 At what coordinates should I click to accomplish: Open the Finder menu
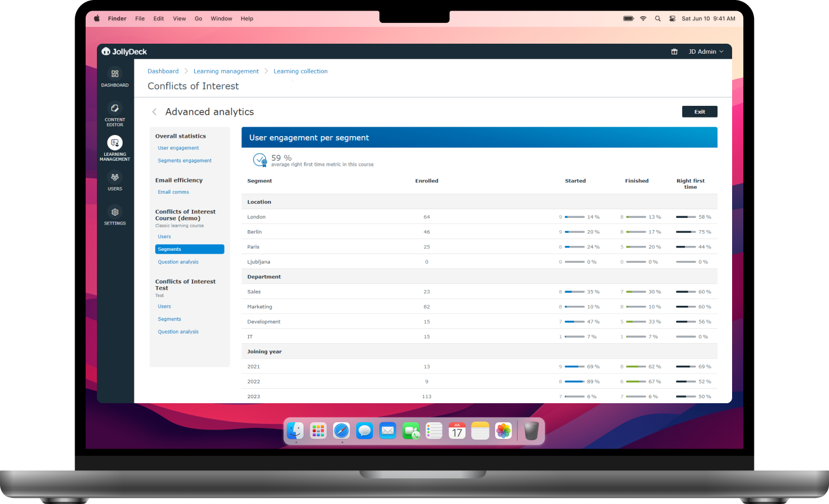117,18
